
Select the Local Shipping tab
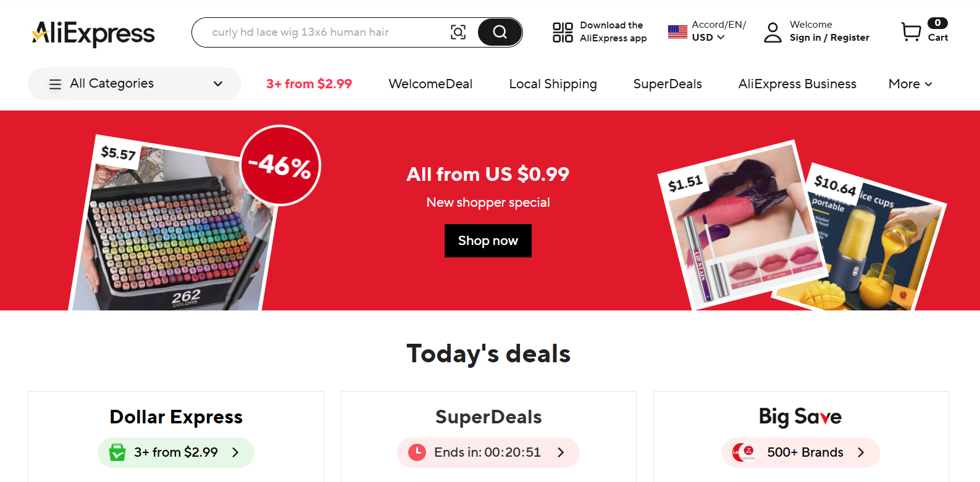553,83
